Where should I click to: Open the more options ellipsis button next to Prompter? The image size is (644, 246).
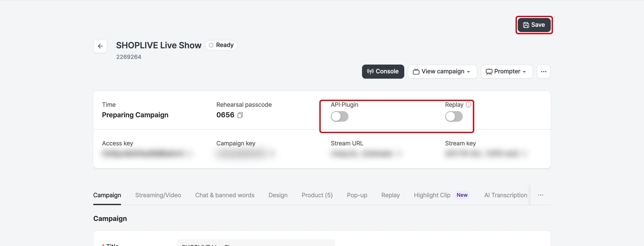(x=543, y=71)
